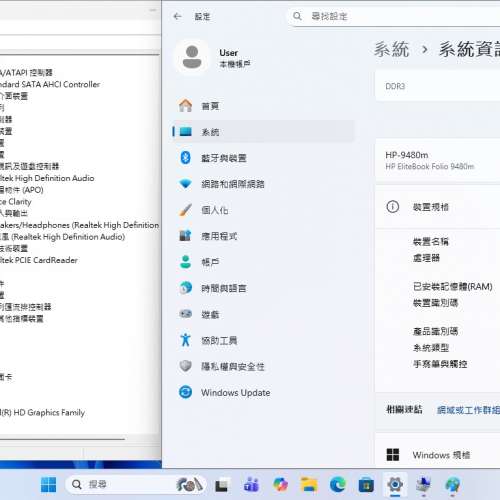Image resolution: width=500 pixels, height=500 pixels.
Task: Click the Windows logo beside Windows 規格
Action: tap(393, 455)
